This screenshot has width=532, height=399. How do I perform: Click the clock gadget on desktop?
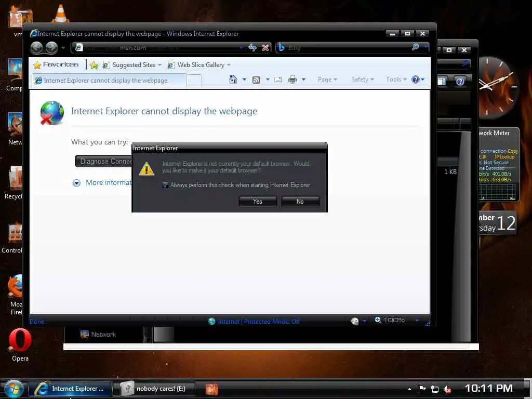[499, 87]
